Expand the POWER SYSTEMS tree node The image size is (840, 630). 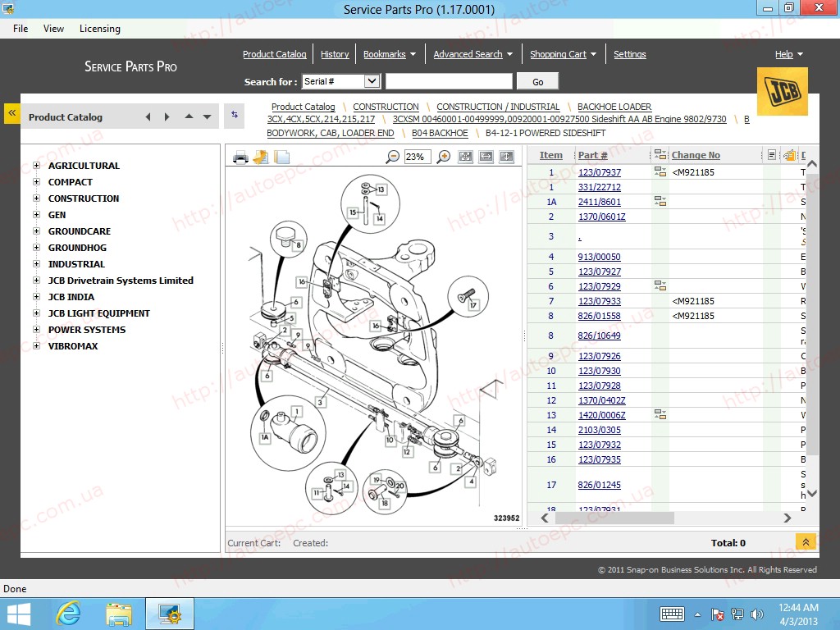click(x=36, y=330)
